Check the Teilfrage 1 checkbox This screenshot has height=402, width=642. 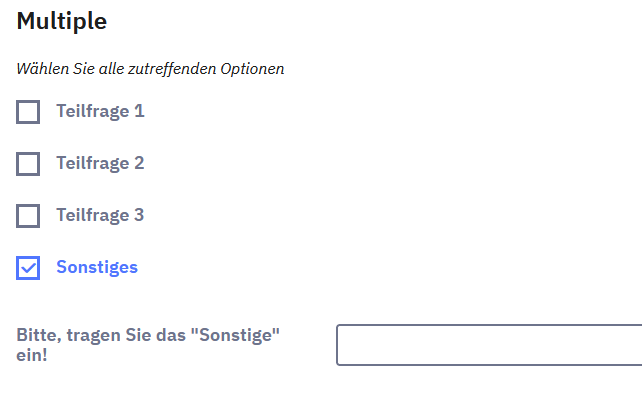click(x=28, y=111)
